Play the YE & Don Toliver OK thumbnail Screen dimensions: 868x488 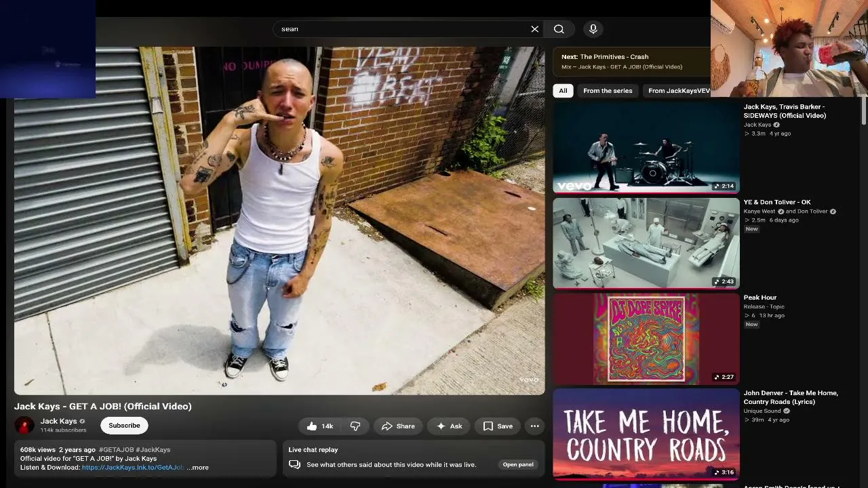point(646,243)
